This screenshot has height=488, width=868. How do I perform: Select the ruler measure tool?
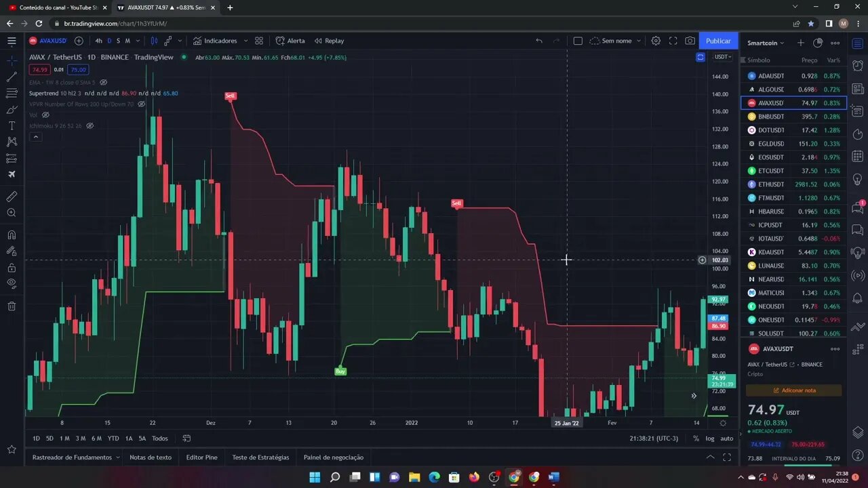tap(12, 197)
